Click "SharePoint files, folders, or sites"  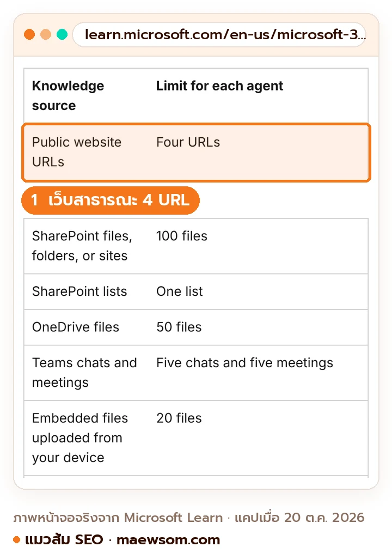click(x=82, y=246)
